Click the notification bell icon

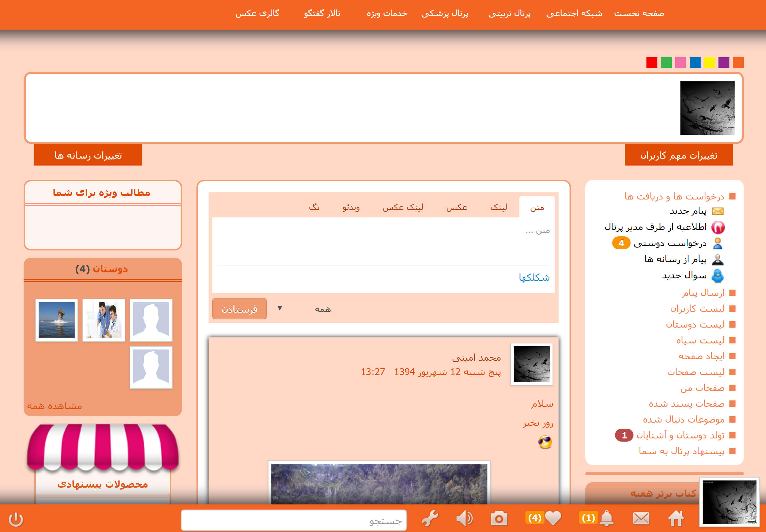click(x=607, y=518)
